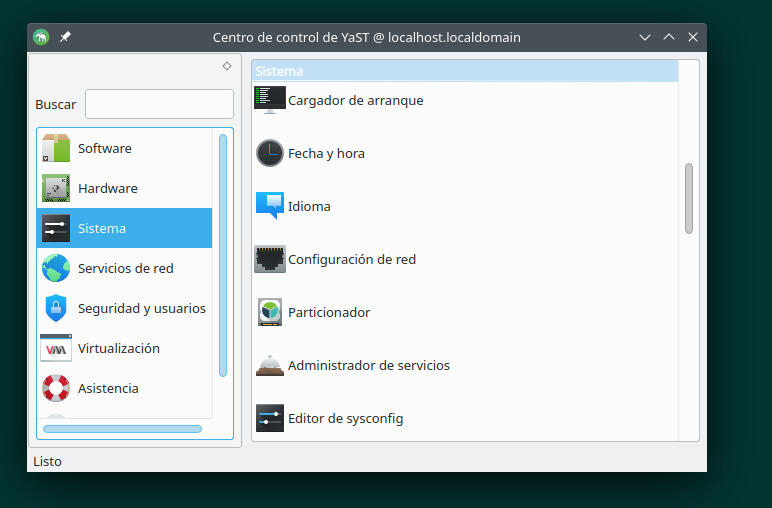Viewport: 772px width, 508px height.
Task: Click the Seguridad y usuarios label
Action: pyautogui.click(x=142, y=308)
